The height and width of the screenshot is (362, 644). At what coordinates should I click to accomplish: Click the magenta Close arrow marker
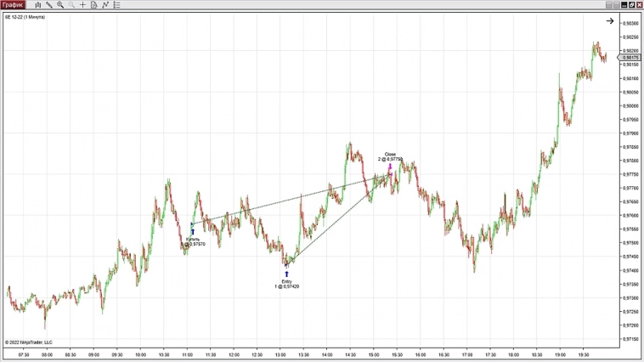click(x=390, y=167)
